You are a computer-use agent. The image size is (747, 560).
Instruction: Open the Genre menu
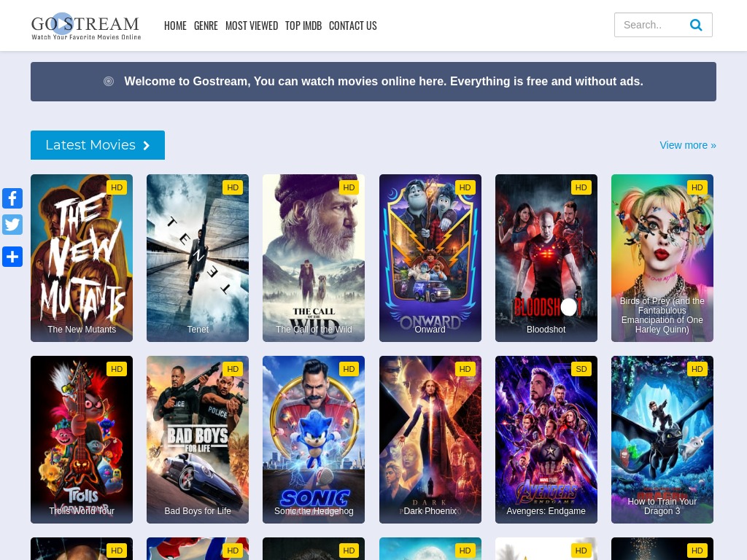206,26
